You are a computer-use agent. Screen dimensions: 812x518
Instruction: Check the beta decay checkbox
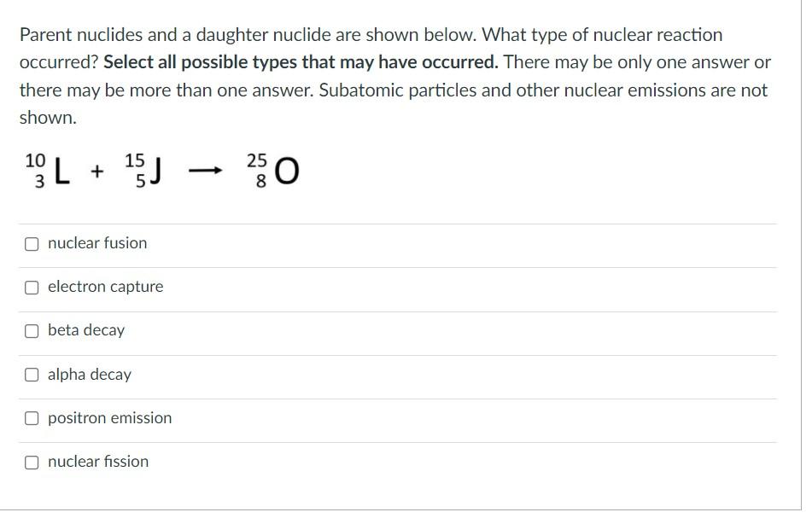[32, 330]
